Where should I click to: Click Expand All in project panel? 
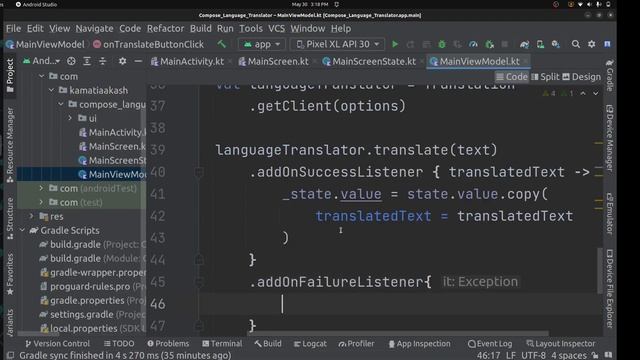(x=87, y=61)
